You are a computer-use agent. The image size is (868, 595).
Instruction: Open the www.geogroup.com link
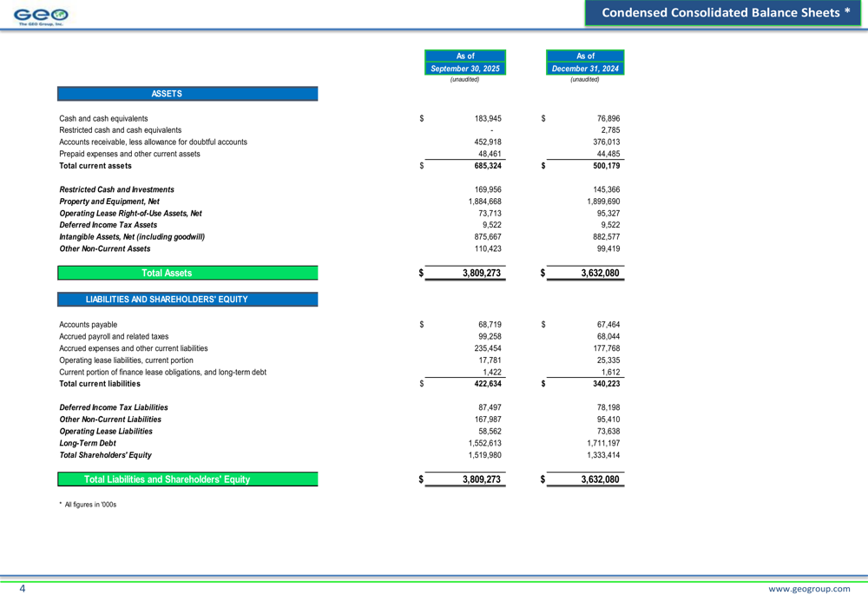pos(810,588)
